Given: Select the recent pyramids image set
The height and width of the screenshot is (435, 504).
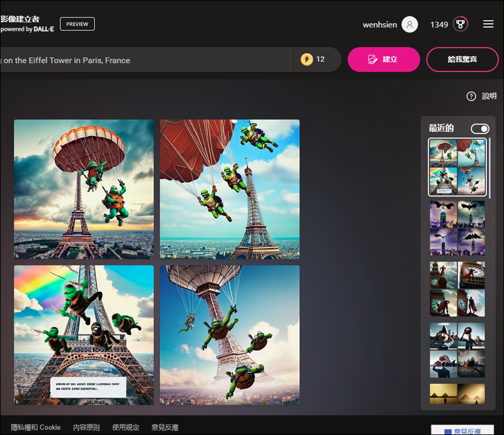Looking at the screenshot, I should (457, 393).
